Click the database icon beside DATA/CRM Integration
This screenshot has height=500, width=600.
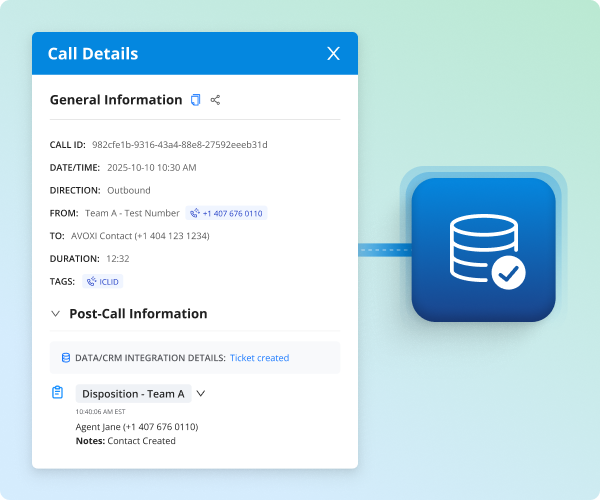(66, 358)
